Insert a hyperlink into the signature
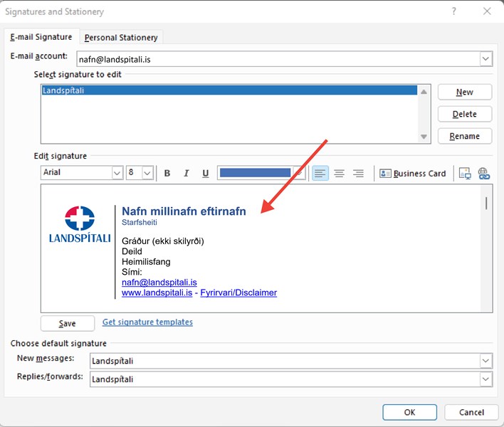 (x=484, y=173)
